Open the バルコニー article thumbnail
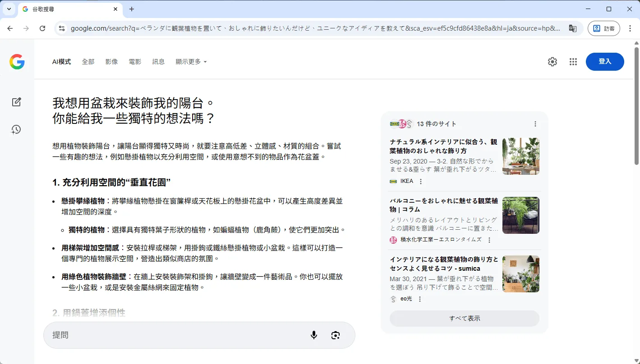Image resolution: width=640 pixels, height=364 pixels. [x=521, y=215]
